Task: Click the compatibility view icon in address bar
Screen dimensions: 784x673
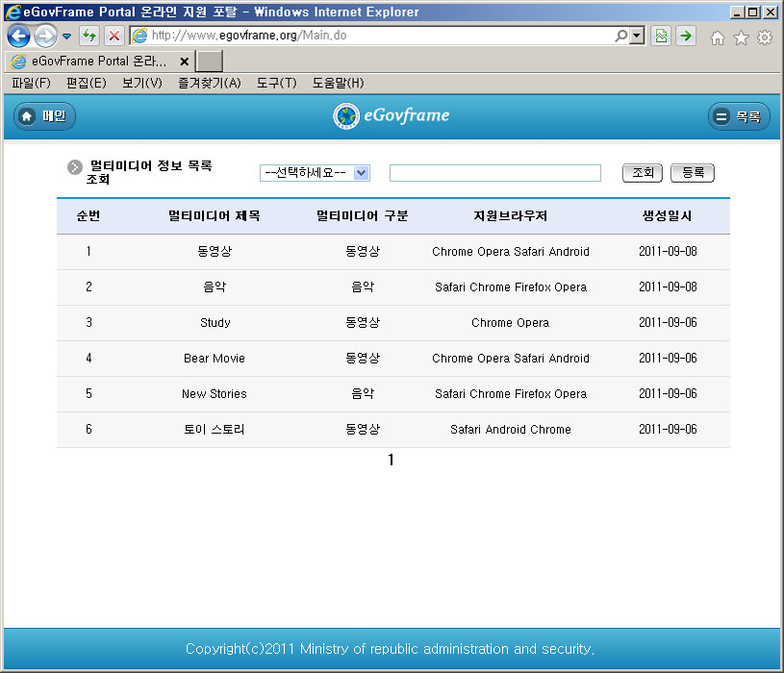Action: (x=661, y=37)
